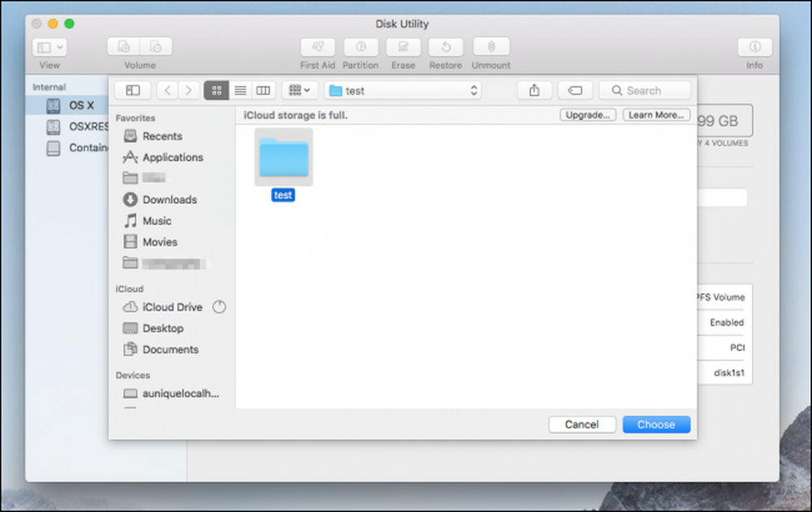Switch to icon view
The width and height of the screenshot is (812, 512).
(217, 91)
